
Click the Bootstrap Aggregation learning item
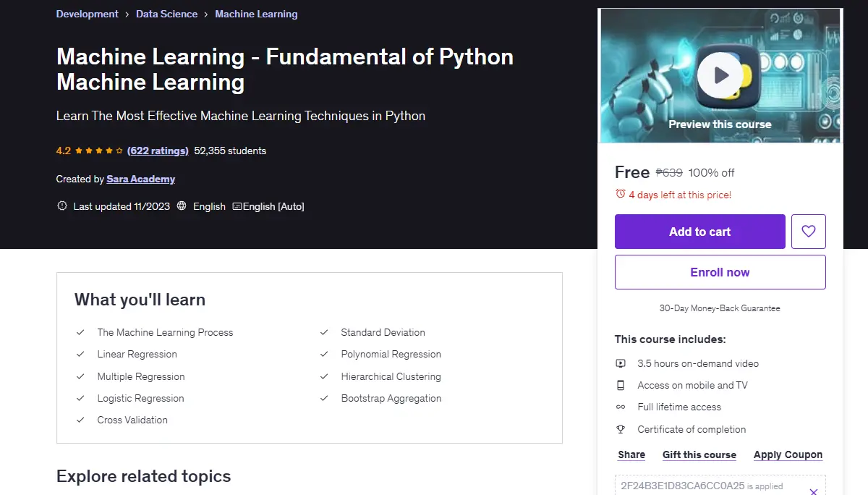(391, 398)
